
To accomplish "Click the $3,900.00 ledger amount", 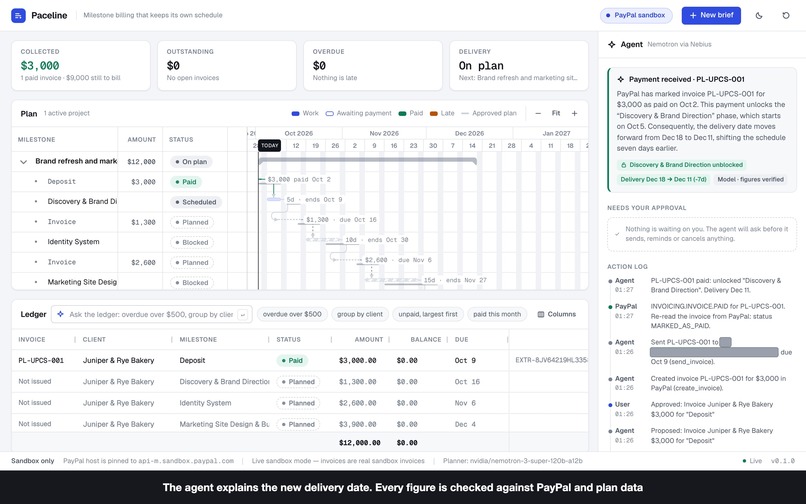I will point(357,424).
